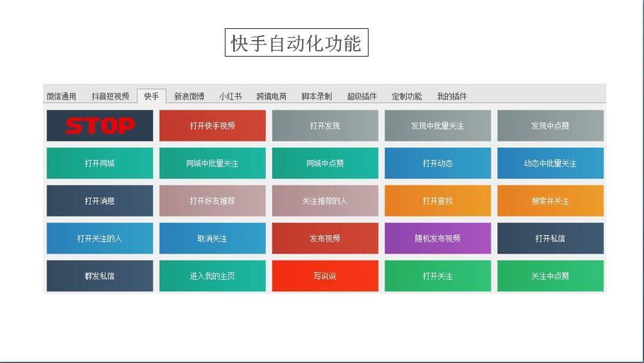The image size is (644, 363).
Task: Open the 我的插件 tab
Action: click(453, 96)
